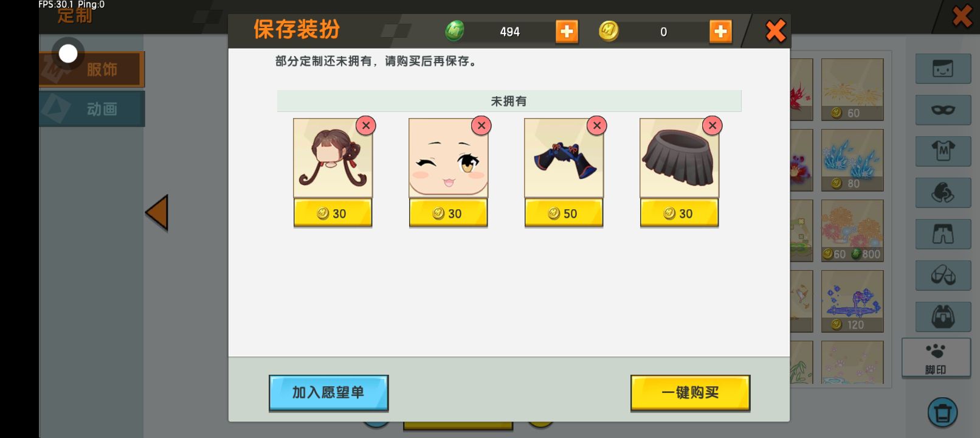This screenshot has width=980, height=438.
Task: Select the pants category icon
Action: point(943,234)
